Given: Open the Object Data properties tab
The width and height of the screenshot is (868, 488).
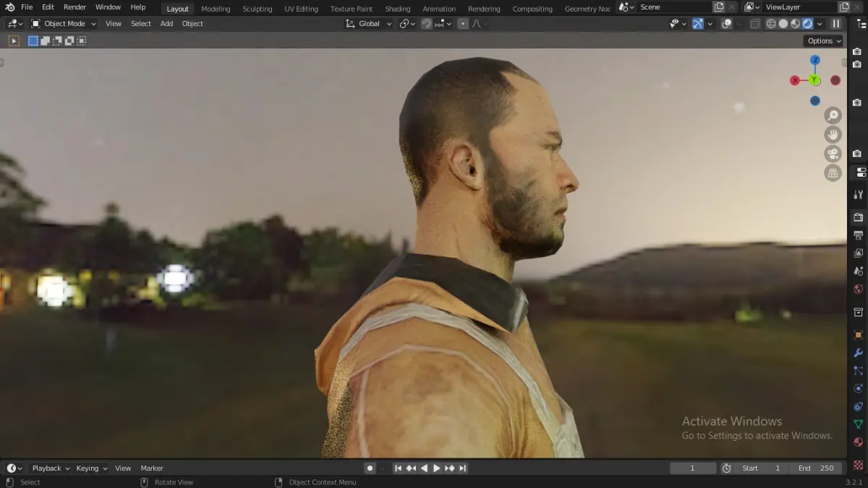Looking at the screenshot, I should click(859, 424).
